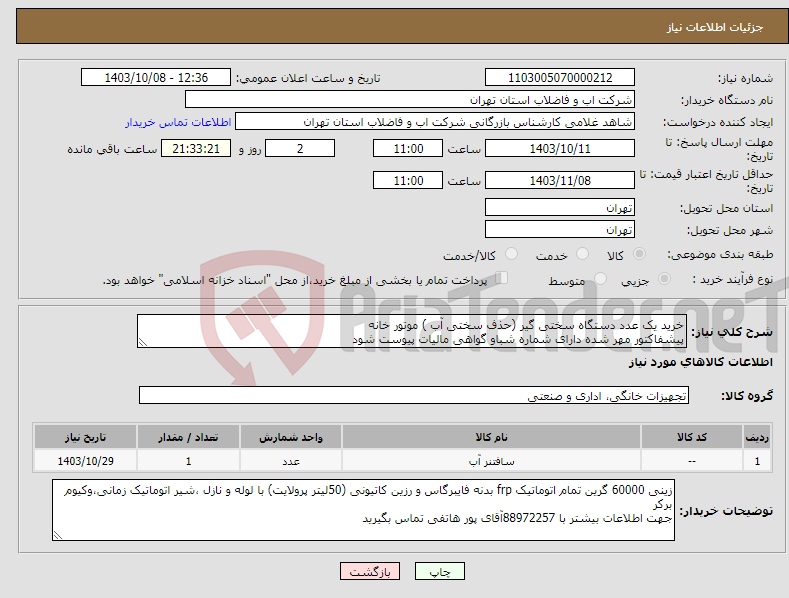Image resolution: width=789 pixels, height=598 pixels.
Task: Select the کالا/خدمت radio button
Action: pos(511,254)
